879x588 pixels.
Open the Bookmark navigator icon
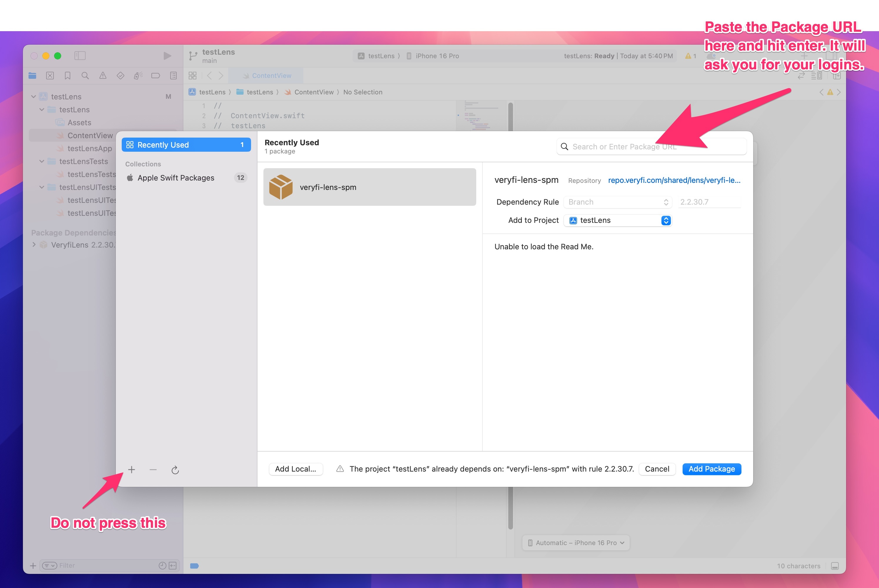click(x=68, y=76)
